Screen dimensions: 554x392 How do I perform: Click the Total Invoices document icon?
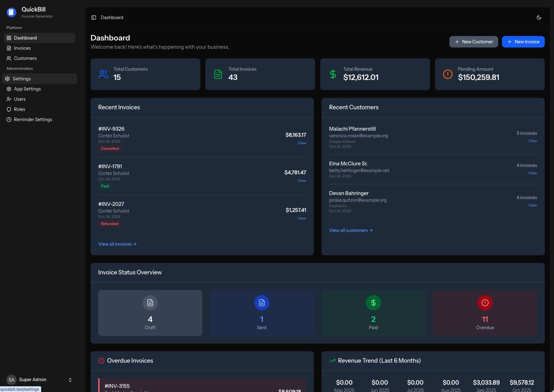[218, 74]
